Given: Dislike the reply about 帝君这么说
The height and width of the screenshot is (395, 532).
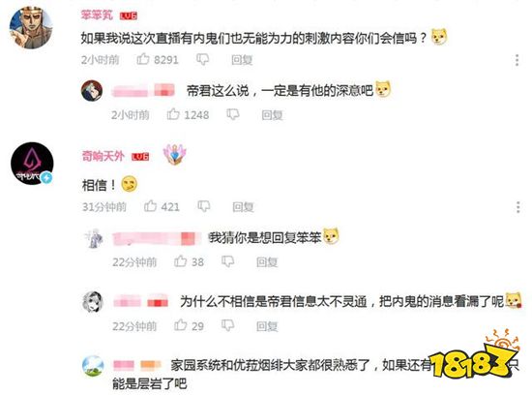Looking at the screenshot, I should (x=233, y=114).
